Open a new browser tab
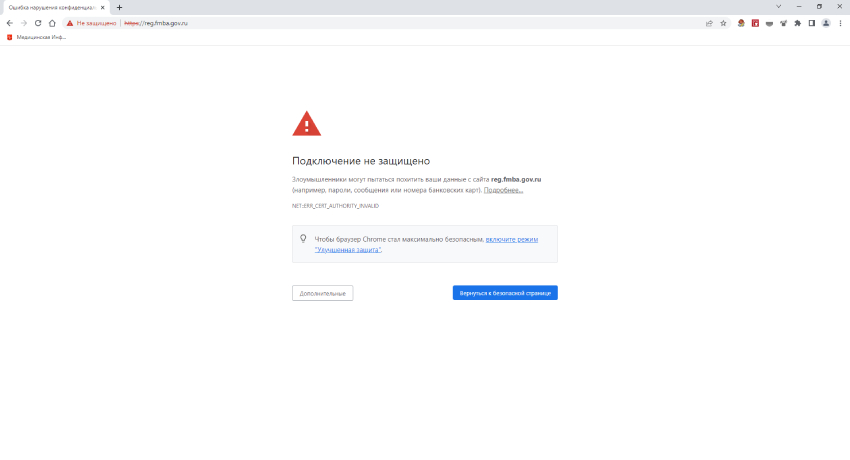 119,8
